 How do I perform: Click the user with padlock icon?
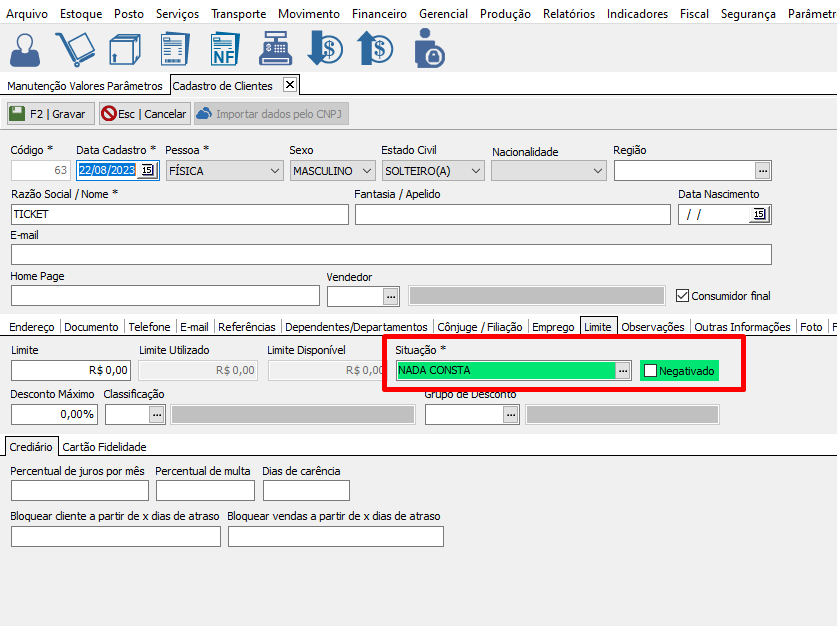point(429,49)
